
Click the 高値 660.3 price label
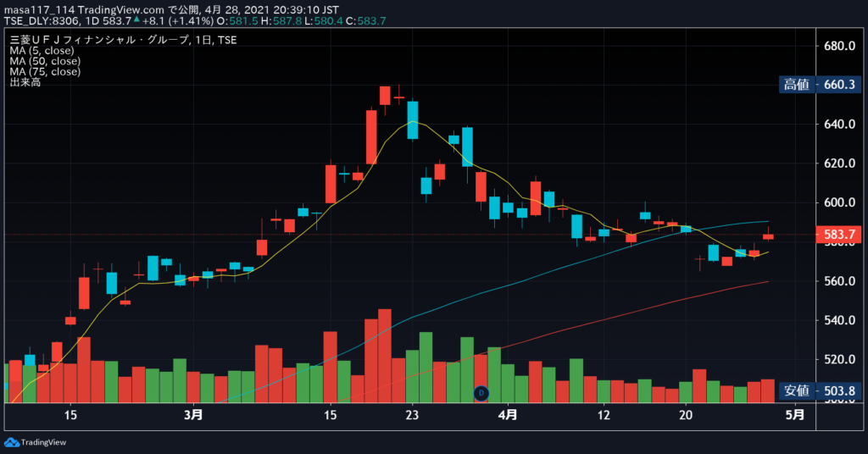[x=820, y=85]
